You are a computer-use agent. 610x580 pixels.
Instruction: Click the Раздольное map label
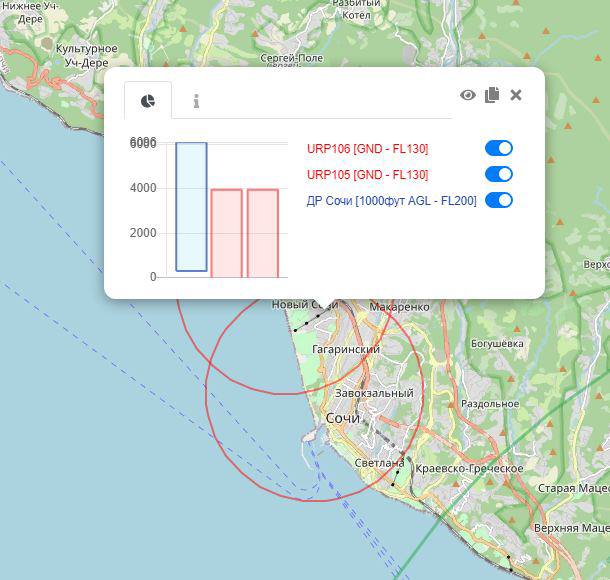(x=490, y=404)
